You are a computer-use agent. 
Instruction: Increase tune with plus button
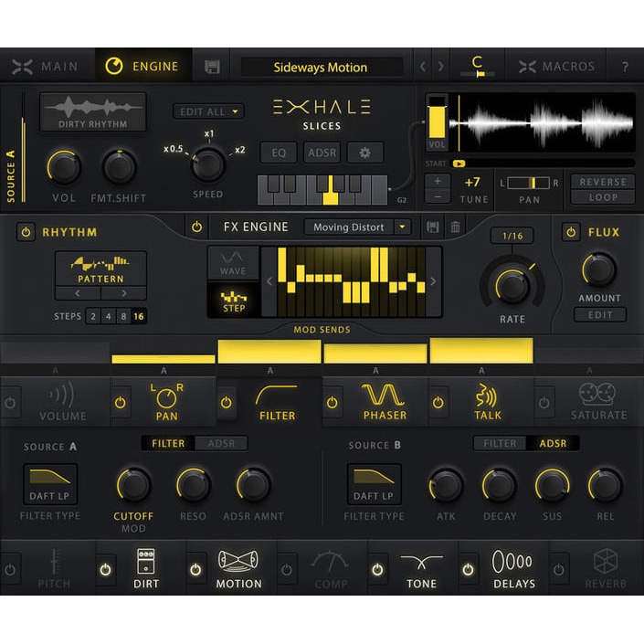pyautogui.click(x=438, y=181)
